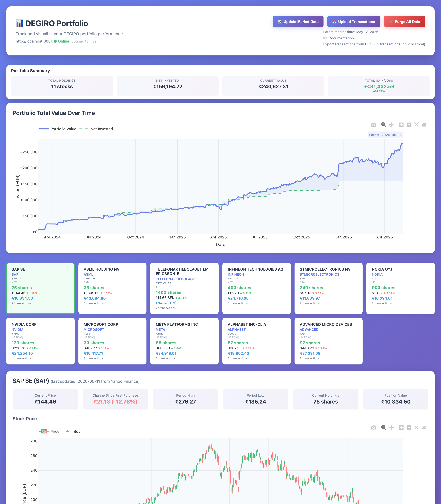The height and width of the screenshot is (504, 441).
Task: Open DEGIRO Transactions export link
Action: [x=382, y=44]
